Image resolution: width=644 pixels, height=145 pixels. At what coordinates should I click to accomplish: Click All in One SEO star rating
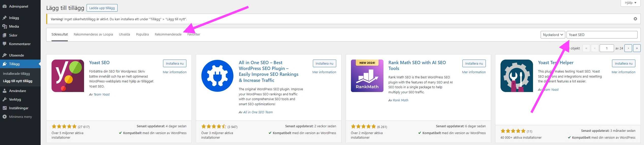pyautogui.click(x=214, y=126)
